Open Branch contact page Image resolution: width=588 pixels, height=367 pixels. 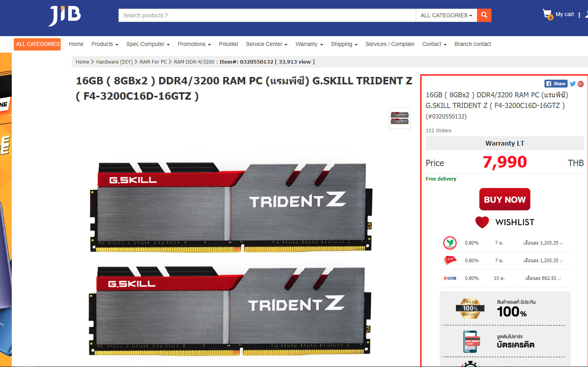click(x=473, y=44)
